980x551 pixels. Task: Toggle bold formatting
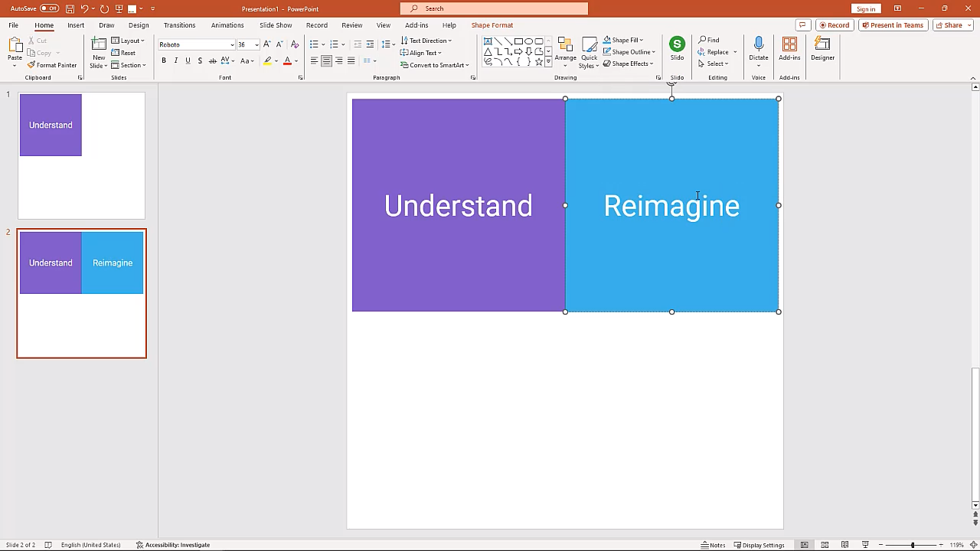(163, 60)
